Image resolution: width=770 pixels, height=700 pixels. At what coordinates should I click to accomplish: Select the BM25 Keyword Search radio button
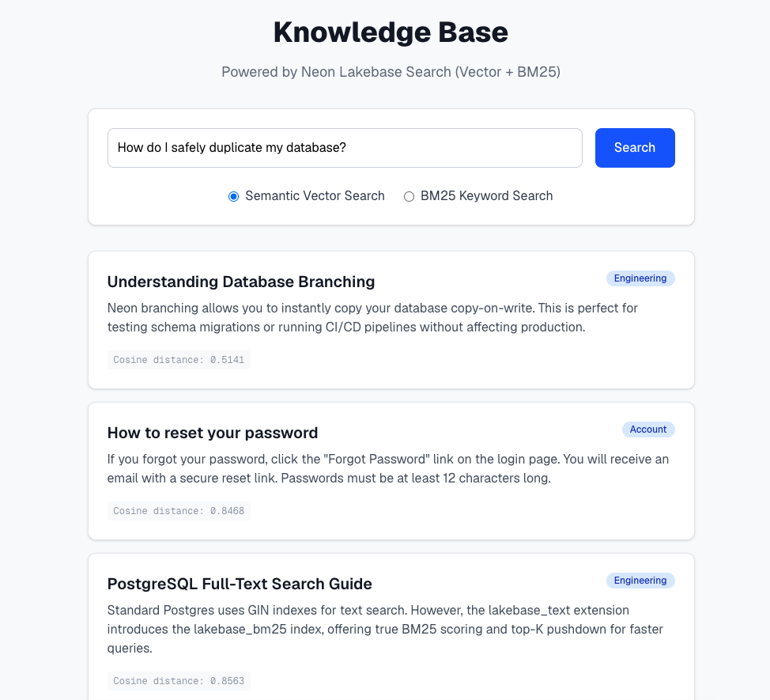click(x=409, y=196)
